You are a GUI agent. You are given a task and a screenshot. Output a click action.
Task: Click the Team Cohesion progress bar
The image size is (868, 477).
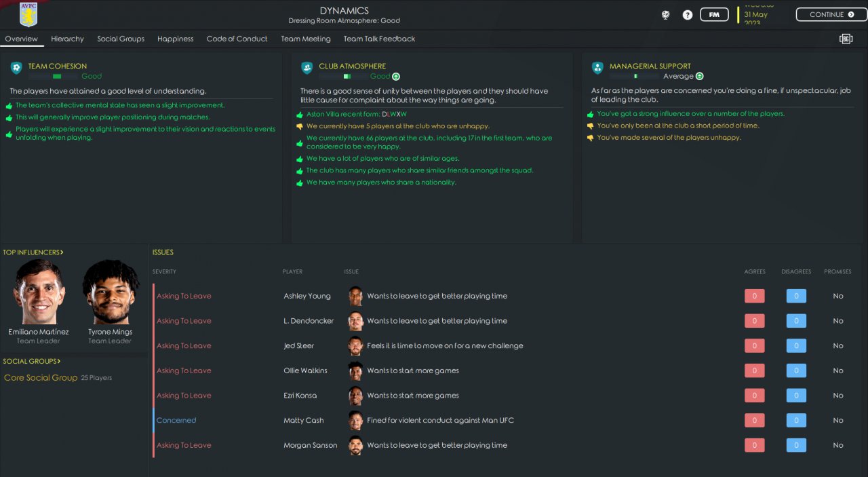pyautogui.click(x=53, y=77)
